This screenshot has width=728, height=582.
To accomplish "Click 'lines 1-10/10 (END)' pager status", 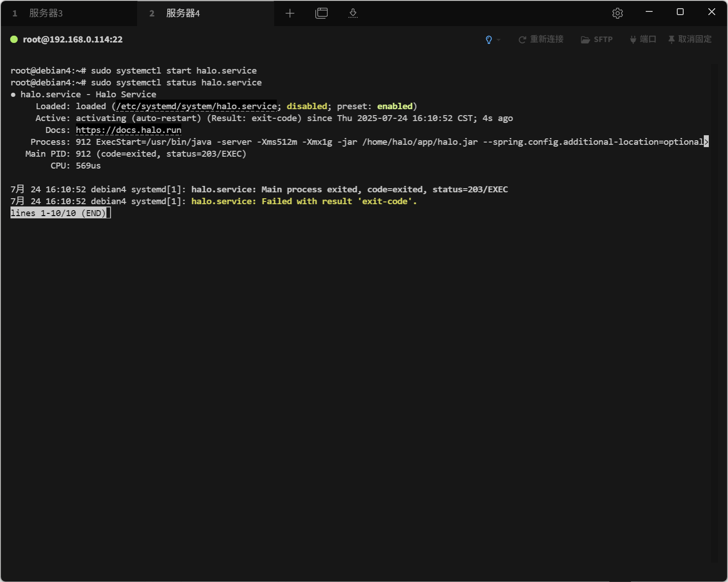I will click(x=58, y=213).
